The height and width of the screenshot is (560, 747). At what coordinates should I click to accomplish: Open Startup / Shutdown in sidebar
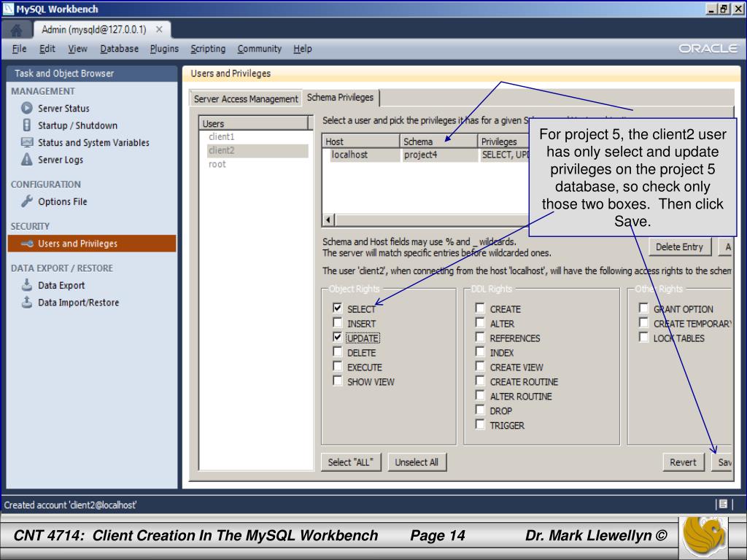(x=77, y=125)
